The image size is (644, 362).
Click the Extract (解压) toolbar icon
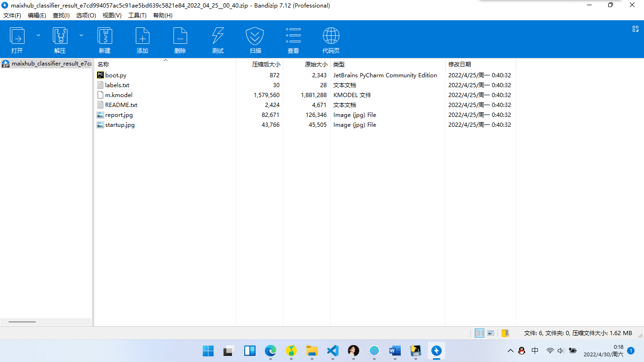pos(60,37)
